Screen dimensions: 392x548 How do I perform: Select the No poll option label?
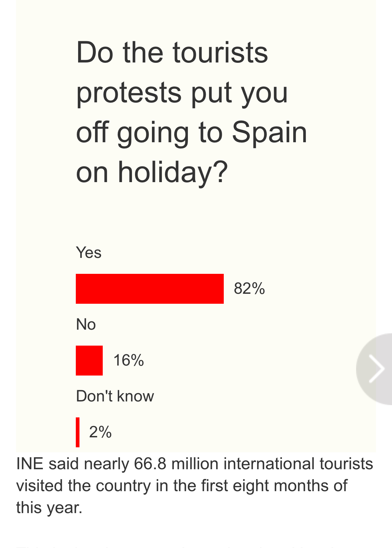coord(86,324)
